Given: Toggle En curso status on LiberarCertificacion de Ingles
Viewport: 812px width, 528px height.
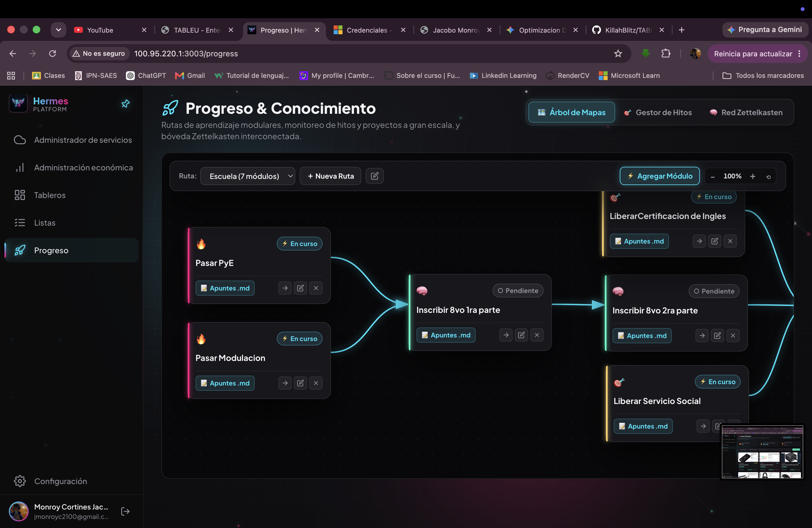Looking at the screenshot, I should pyautogui.click(x=714, y=197).
